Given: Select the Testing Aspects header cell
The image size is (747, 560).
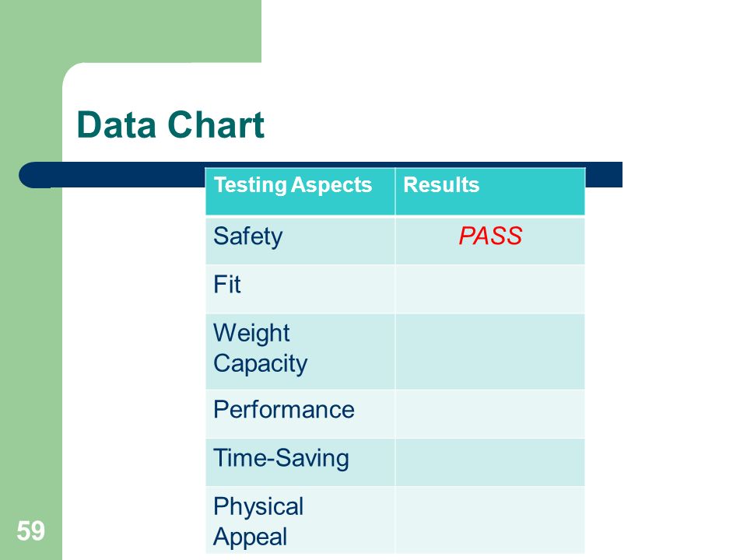Looking at the screenshot, I should [300, 191].
